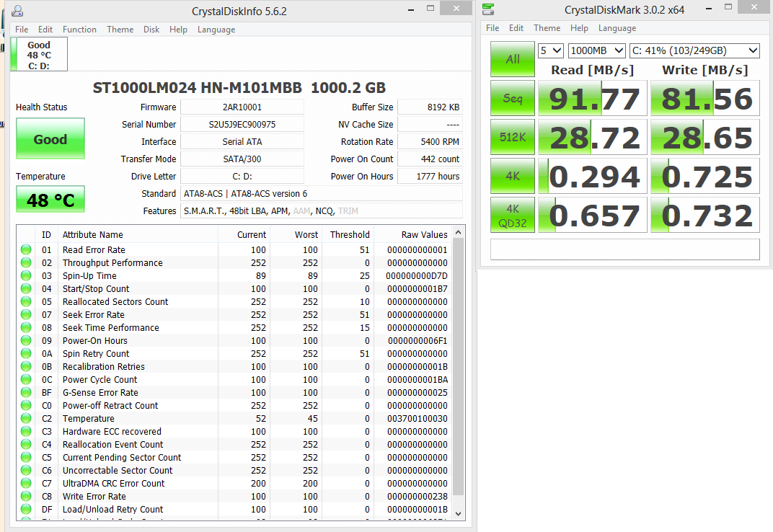
Task: Open the Help menu in CrystalDiskInfo
Action: (178, 30)
